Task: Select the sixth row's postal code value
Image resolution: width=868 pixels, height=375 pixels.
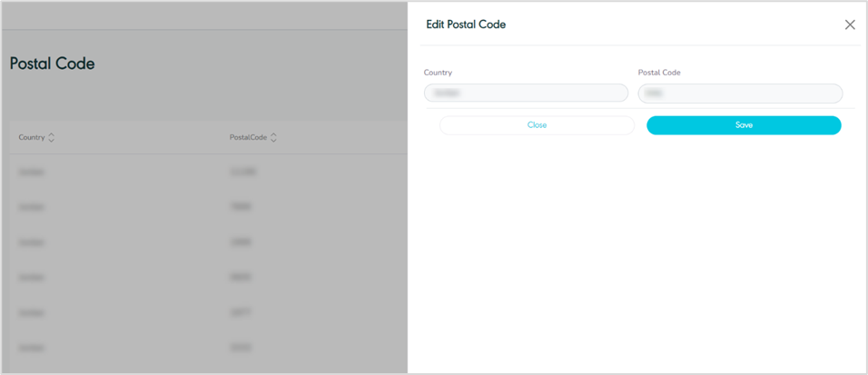Action: point(241,347)
